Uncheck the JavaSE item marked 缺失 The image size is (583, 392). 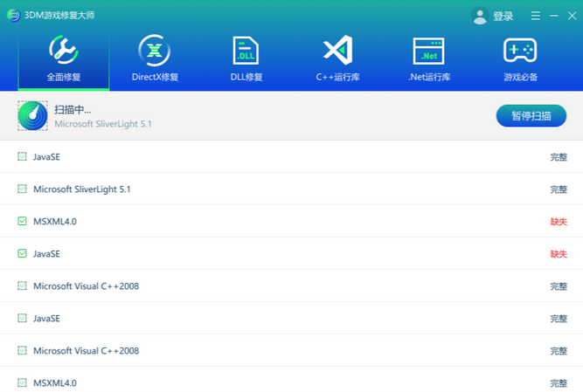point(22,254)
